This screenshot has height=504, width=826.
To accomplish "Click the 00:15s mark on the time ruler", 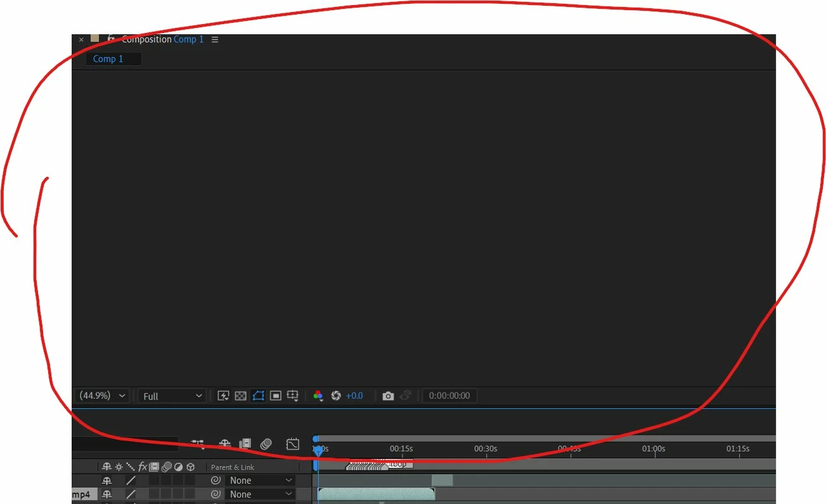I will [x=401, y=449].
